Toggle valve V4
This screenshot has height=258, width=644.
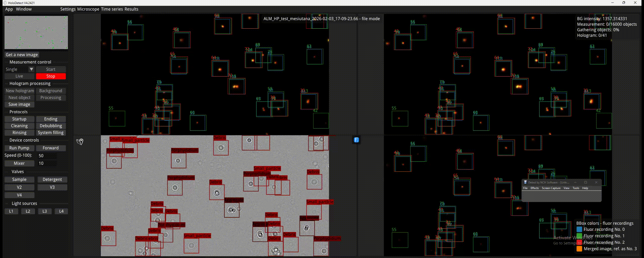pos(19,195)
